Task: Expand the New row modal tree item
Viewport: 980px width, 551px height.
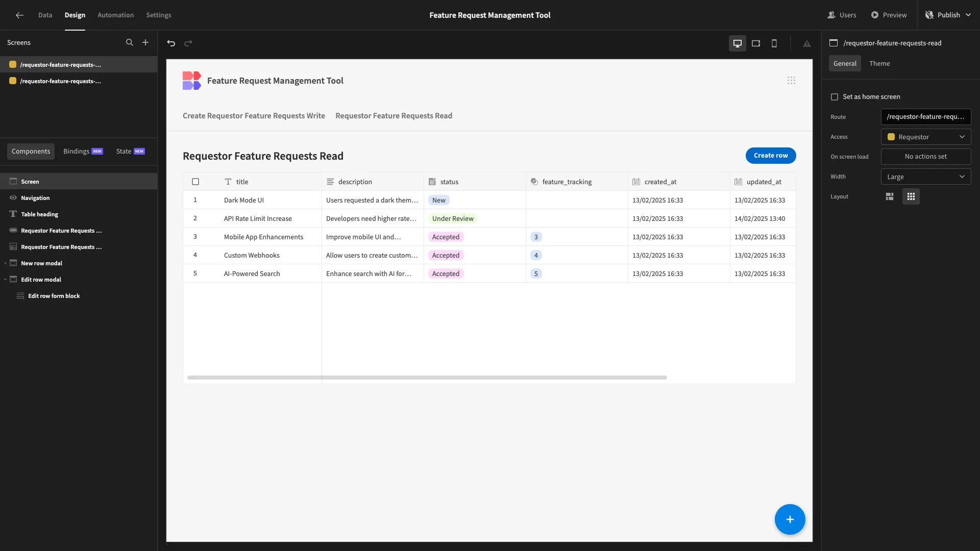Action: (6, 264)
